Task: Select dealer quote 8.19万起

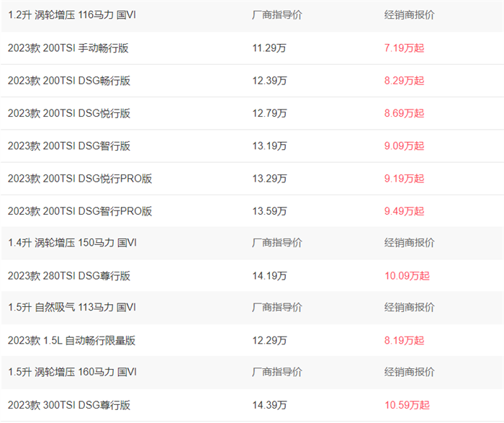Action: pos(404,341)
